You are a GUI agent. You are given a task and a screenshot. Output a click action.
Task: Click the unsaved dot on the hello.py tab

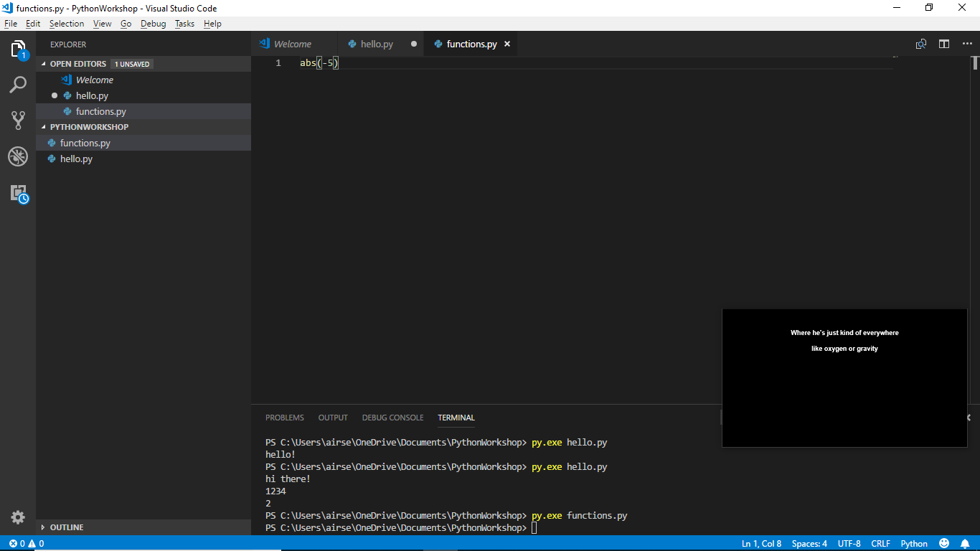tap(414, 44)
